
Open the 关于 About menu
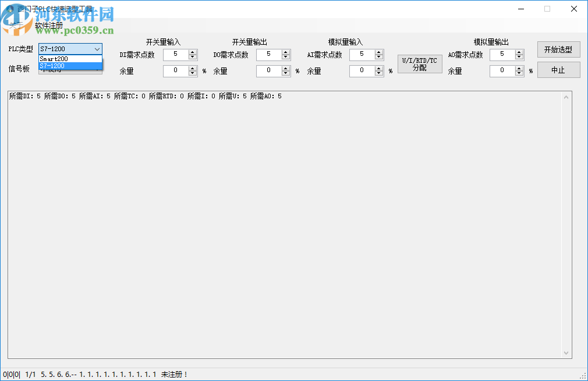click(15, 26)
